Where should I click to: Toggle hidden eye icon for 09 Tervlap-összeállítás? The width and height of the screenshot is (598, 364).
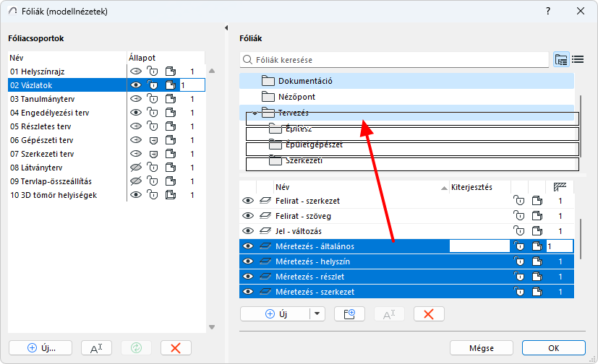pos(136,181)
